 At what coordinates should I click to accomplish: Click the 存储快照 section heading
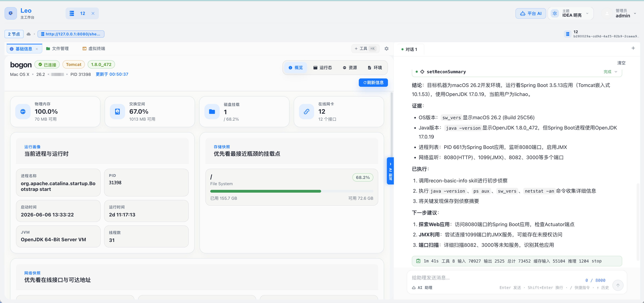point(222,147)
